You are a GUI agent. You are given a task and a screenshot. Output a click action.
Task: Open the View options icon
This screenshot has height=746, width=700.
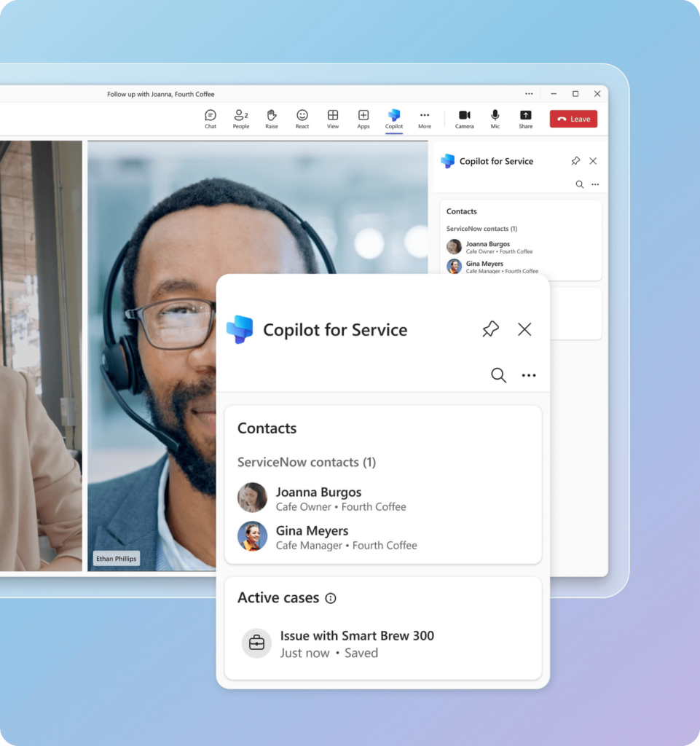pyautogui.click(x=333, y=118)
